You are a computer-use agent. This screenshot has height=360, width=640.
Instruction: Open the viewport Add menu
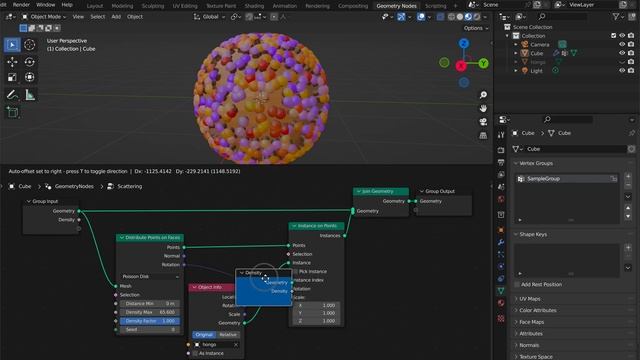tap(116, 17)
